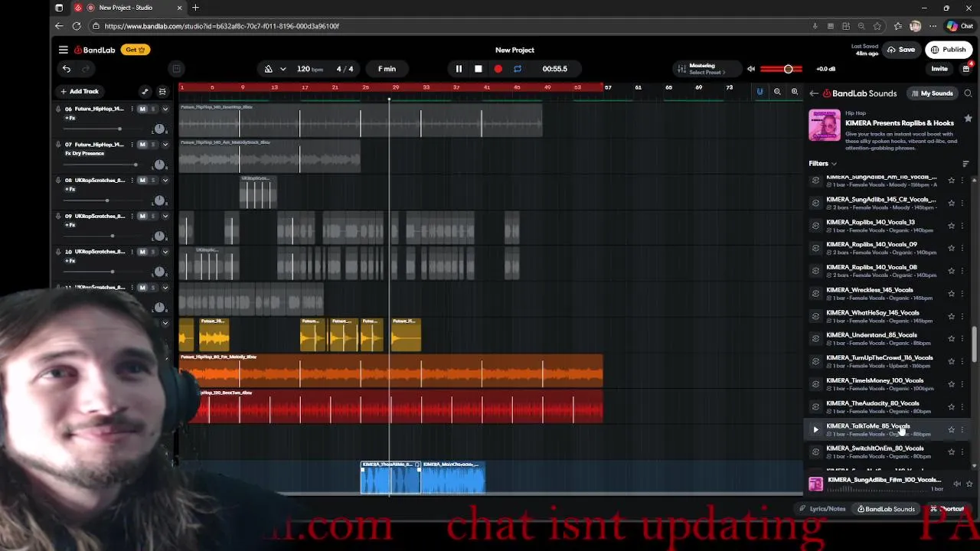Favorite KIMERA_Wreckless_145_Vocals sound

952,293
